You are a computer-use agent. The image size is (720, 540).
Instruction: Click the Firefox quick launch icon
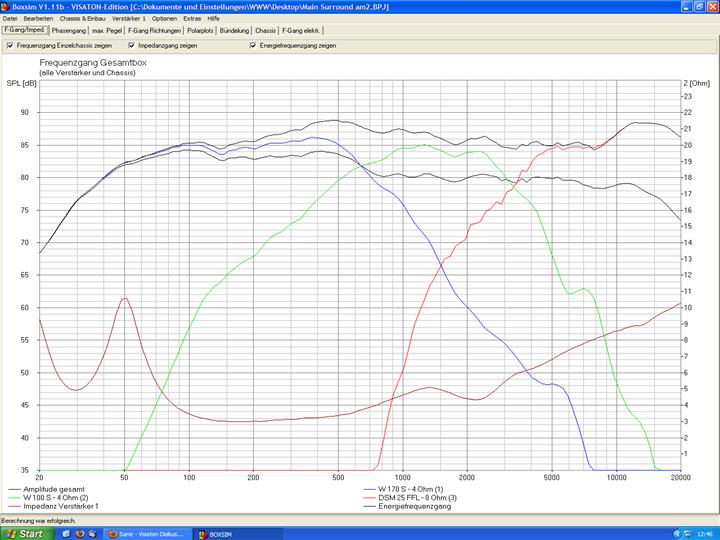click(79, 533)
